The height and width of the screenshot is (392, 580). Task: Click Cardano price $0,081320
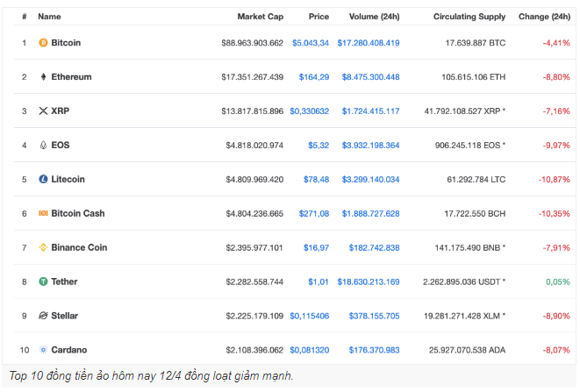pyautogui.click(x=309, y=350)
